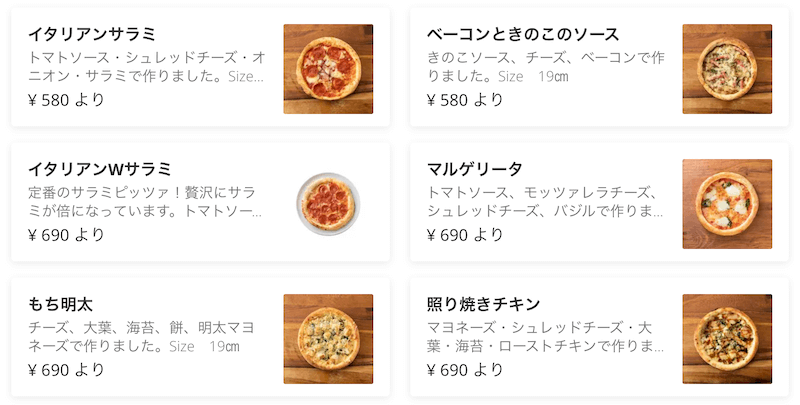The height and width of the screenshot is (405, 800).
Task: Open the イタリアンWサラミ pizza image
Action: [328, 204]
